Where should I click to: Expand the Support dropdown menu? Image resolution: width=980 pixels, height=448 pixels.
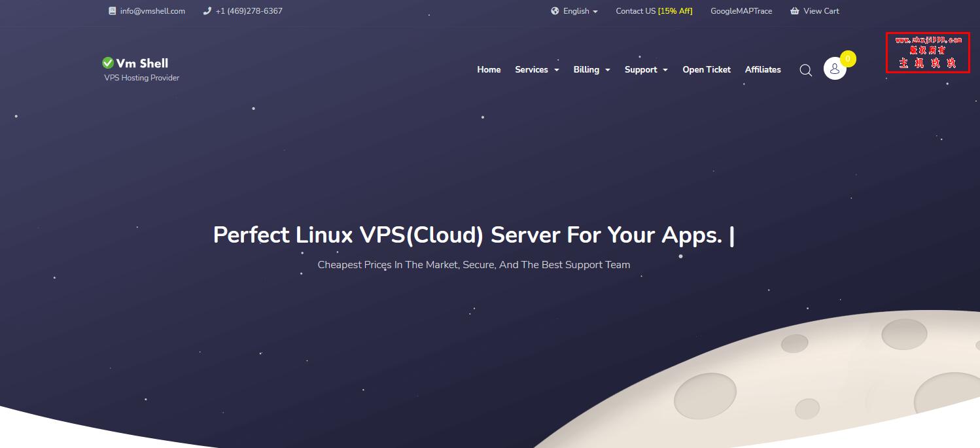pyautogui.click(x=646, y=69)
